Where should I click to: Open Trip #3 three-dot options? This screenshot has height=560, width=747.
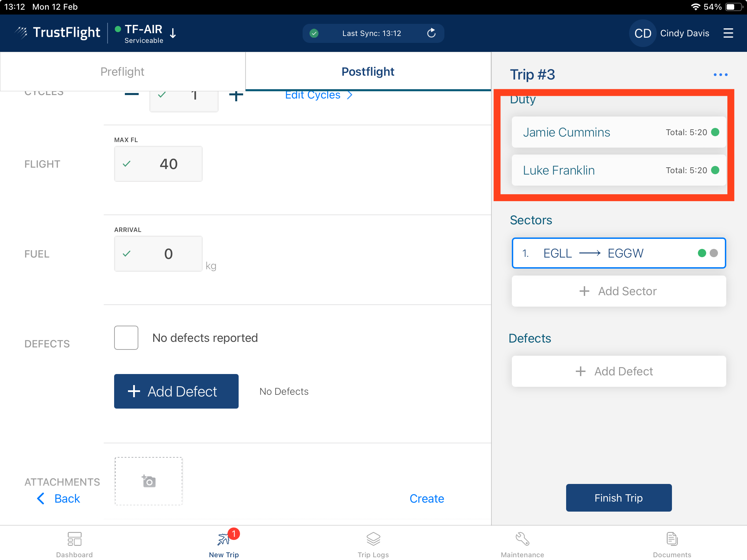coord(720,75)
